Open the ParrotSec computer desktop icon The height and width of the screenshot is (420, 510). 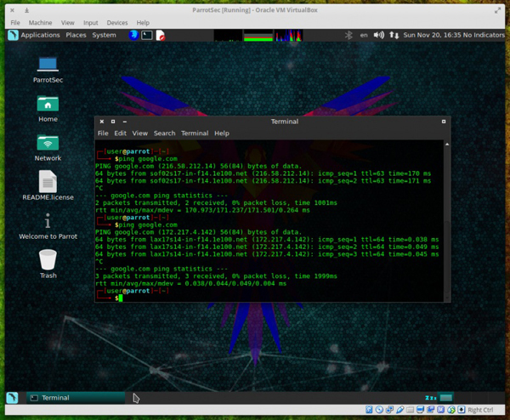48,65
